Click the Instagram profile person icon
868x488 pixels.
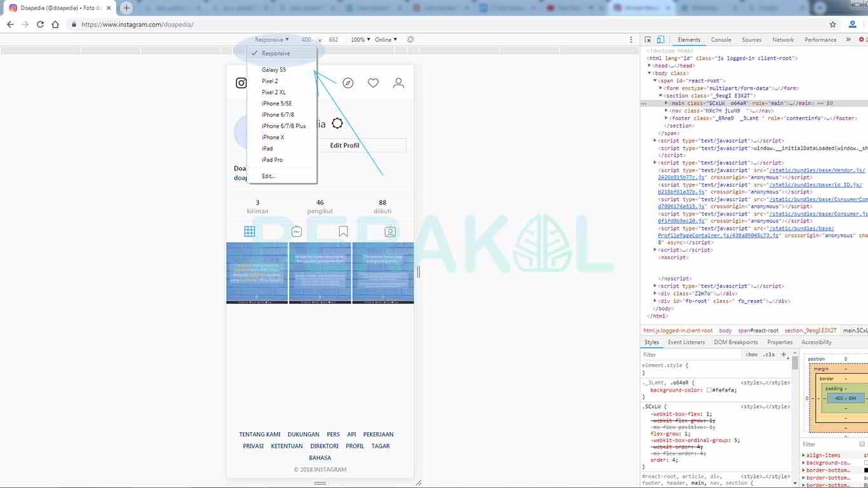pyautogui.click(x=398, y=83)
